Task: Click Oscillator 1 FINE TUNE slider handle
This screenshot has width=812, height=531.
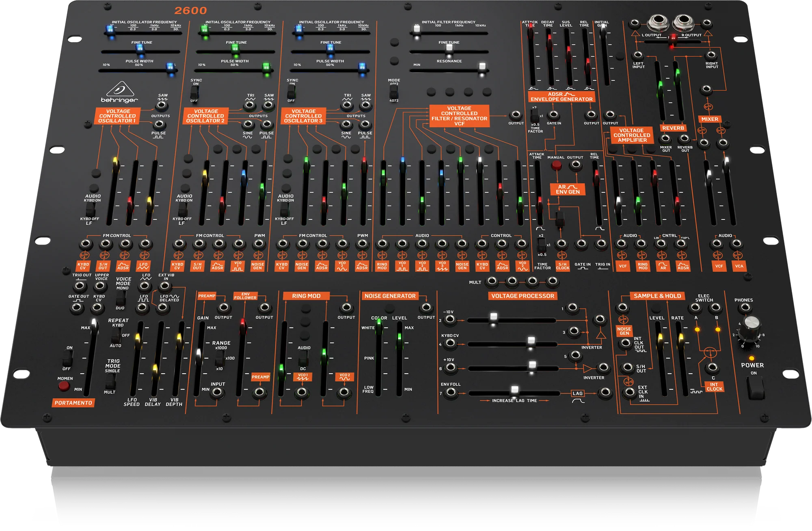Action: [x=140, y=48]
